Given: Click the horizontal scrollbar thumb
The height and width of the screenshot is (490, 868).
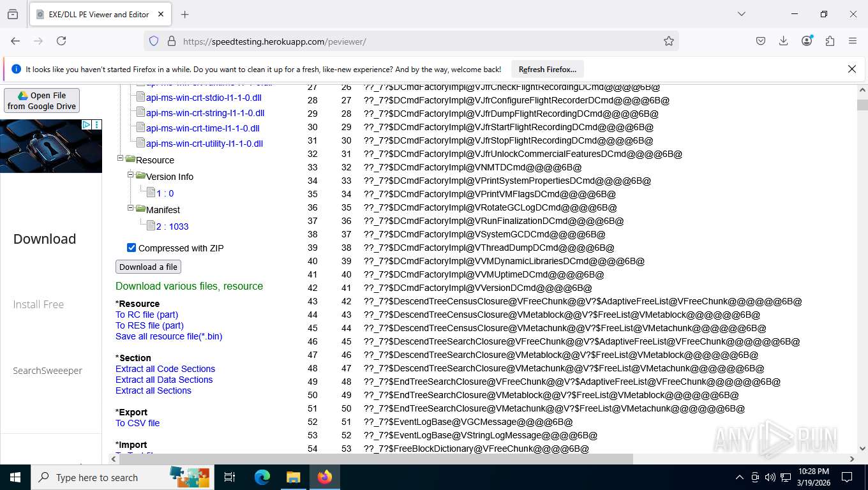Looking at the screenshot, I should [376, 459].
